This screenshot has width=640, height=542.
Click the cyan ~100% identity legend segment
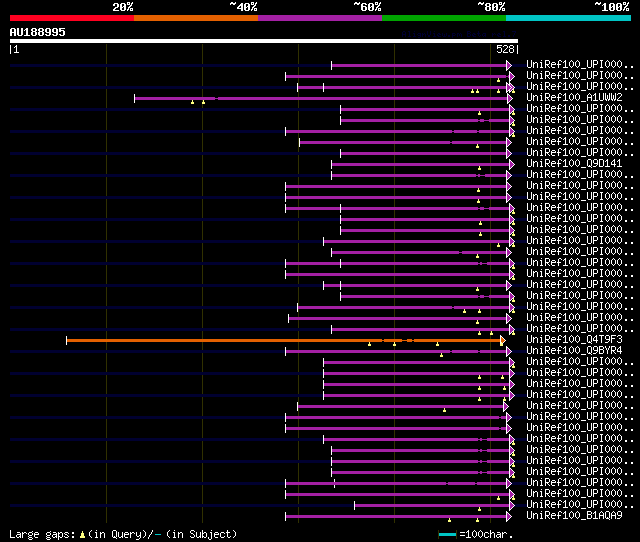click(x=569, y=18)
